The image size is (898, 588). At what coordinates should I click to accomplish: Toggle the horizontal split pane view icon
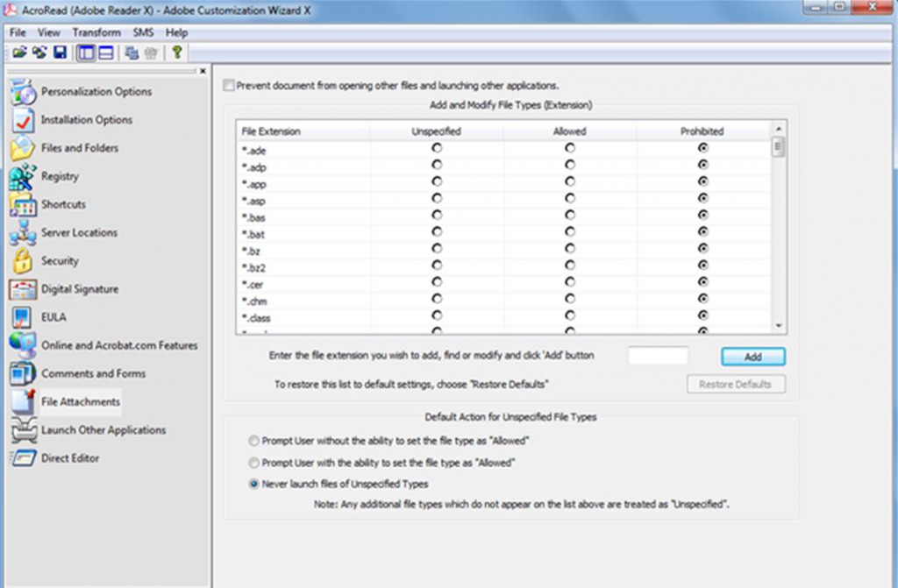(x=106, y=53)
